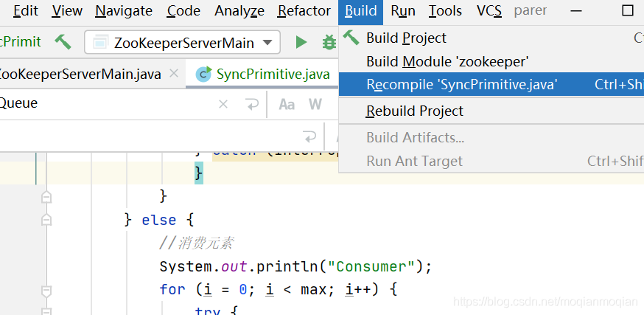Open the Tools menu
Image resolution: width=644 pixels, height=315 pixels.
(445, 10)
